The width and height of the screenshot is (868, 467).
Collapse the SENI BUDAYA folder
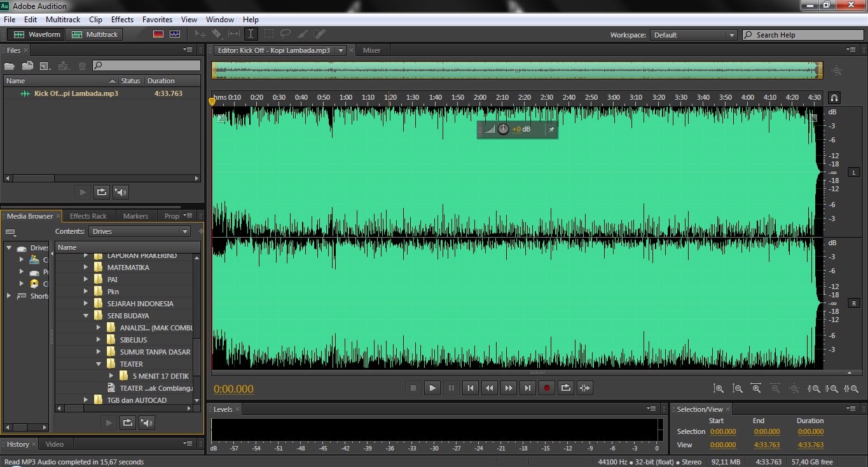(86, 316)
